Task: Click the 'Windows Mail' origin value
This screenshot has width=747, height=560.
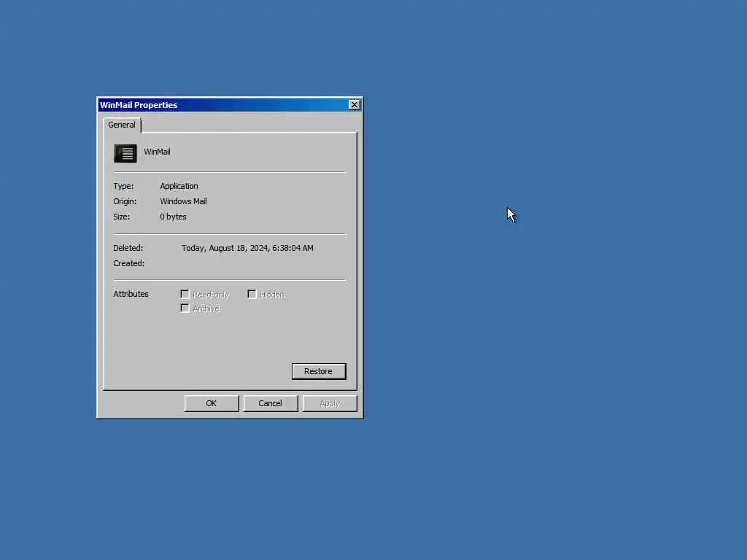Action: coord(183,201)
